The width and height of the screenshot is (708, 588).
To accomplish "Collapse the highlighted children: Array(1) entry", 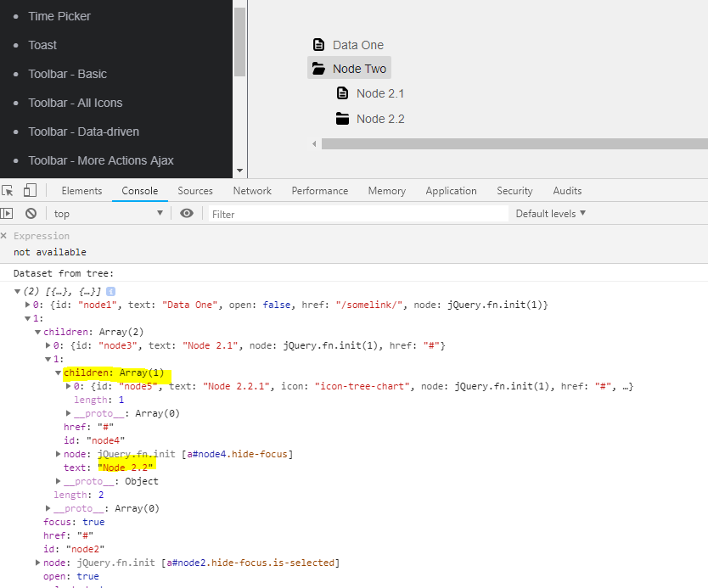I will [x=59, y=372].
